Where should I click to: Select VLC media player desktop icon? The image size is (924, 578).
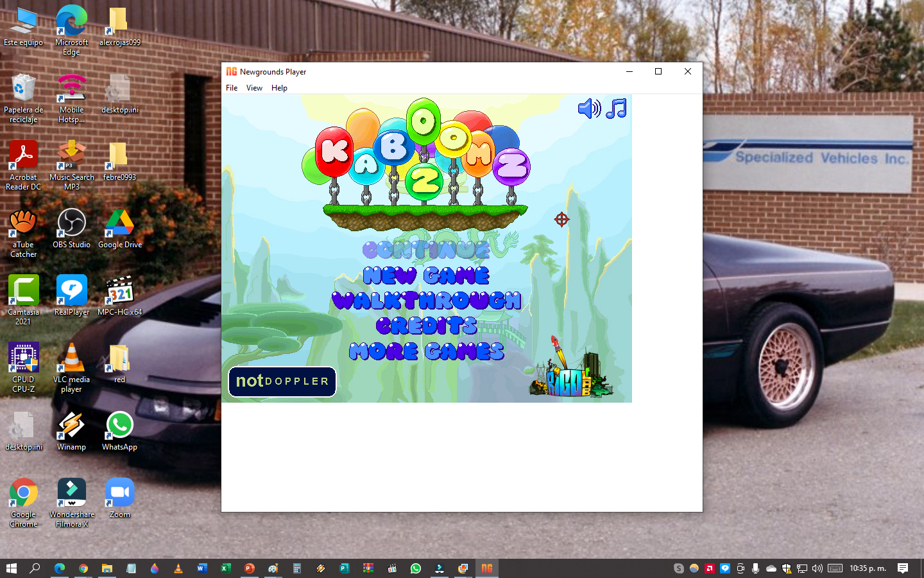(x=72, y=367)
